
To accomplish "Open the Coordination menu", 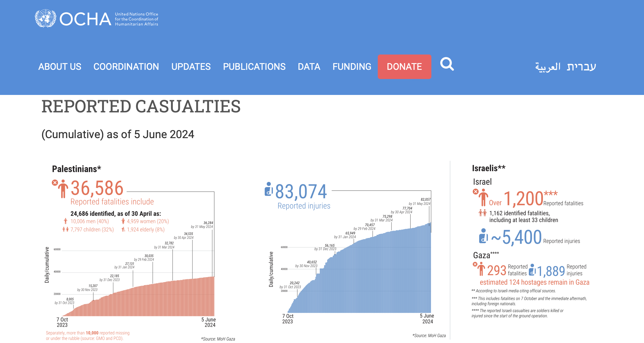I will pos(126,66).
